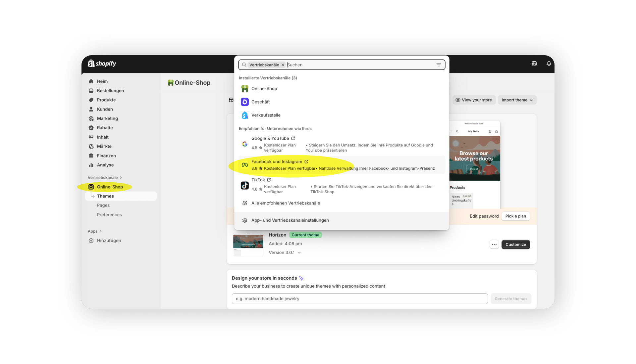Remove the Vertriebskanäle search tag

283,65
